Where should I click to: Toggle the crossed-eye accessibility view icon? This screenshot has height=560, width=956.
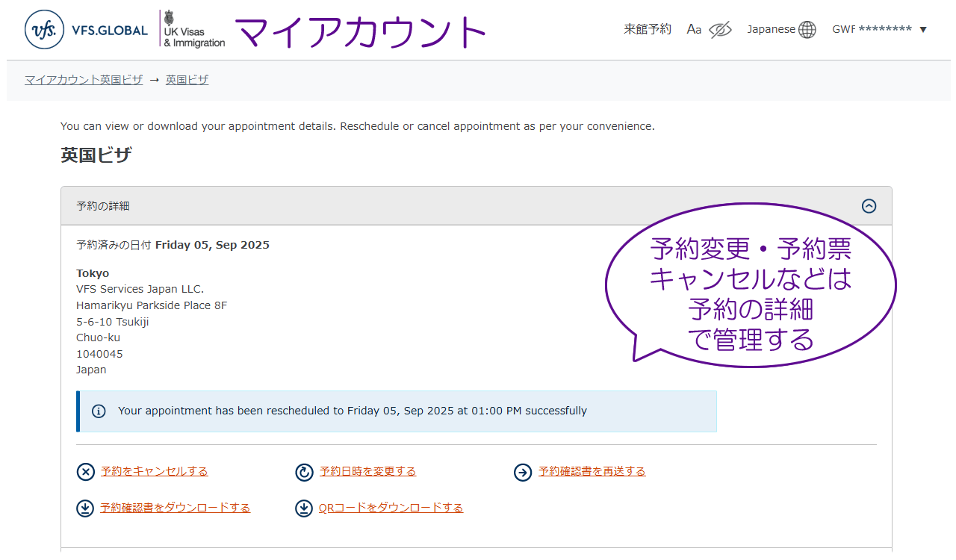[x=720, y=30]
